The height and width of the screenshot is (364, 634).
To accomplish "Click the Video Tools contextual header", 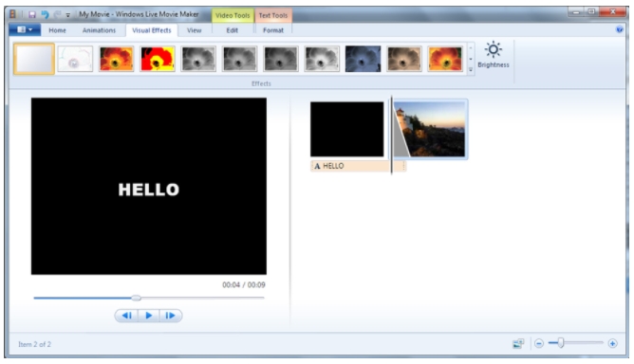I will coord(233,15).
